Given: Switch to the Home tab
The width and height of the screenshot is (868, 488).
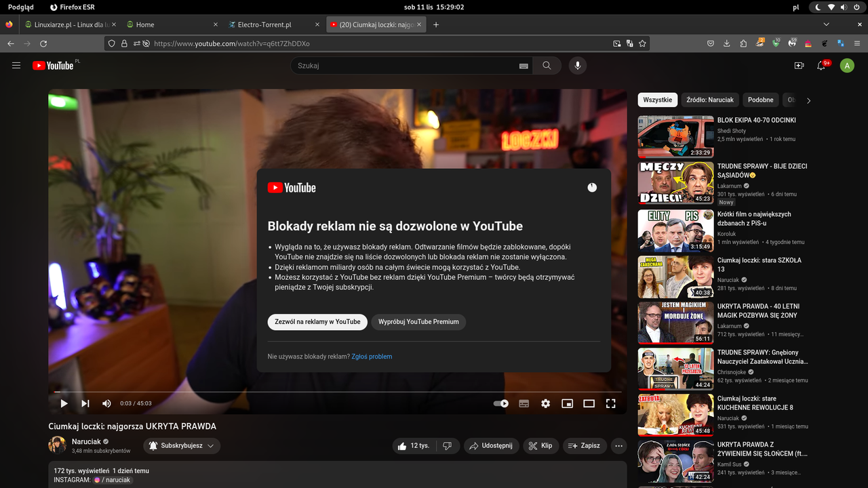Looking at the screenshot, I should (172, 24).
